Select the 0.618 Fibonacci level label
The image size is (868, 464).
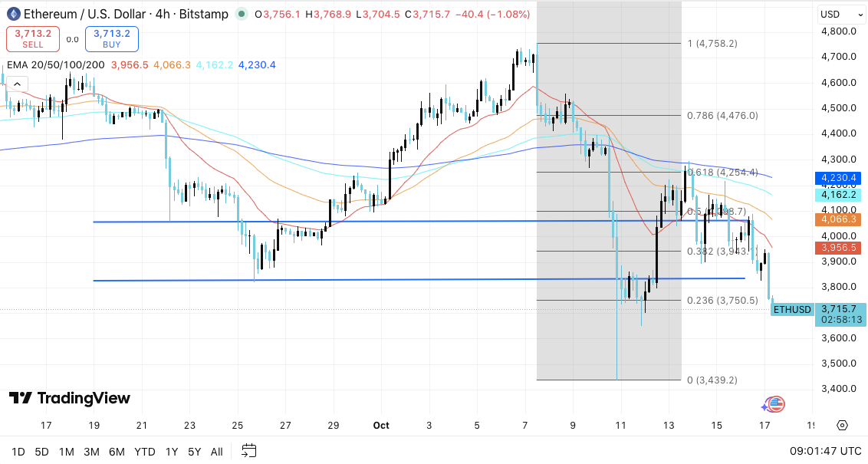722,173
